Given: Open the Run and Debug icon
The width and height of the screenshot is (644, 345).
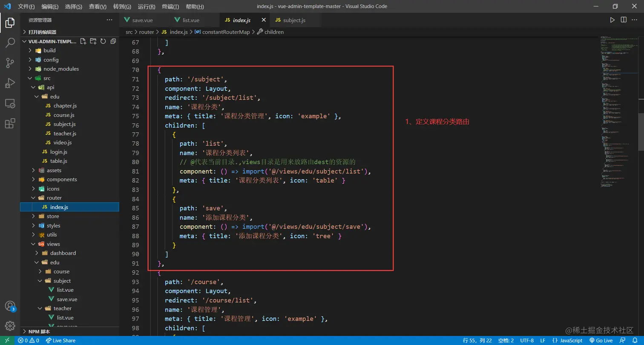Looking at the screenshot, I should pos(10,83).
